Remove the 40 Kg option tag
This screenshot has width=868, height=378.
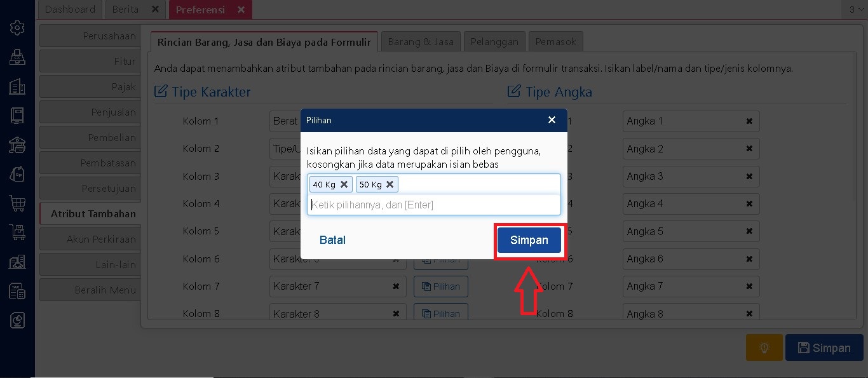(344, 184)
